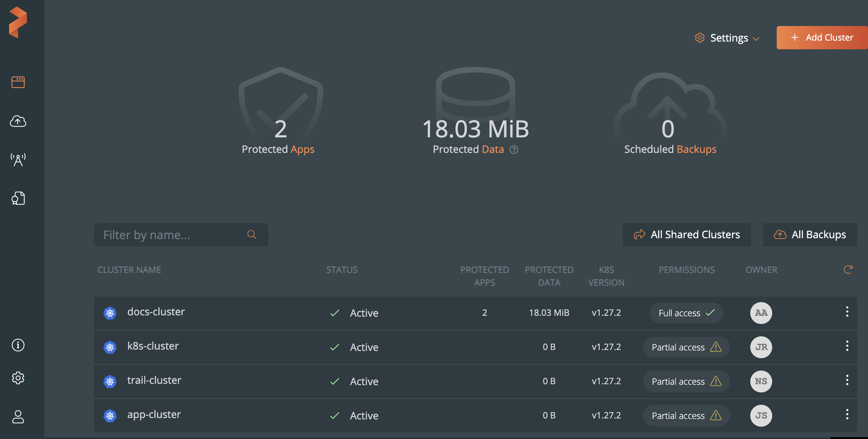This screenshot has height=439, width=868.
Task: Open the trail-cluster row
Action: [x=154, y=381]
